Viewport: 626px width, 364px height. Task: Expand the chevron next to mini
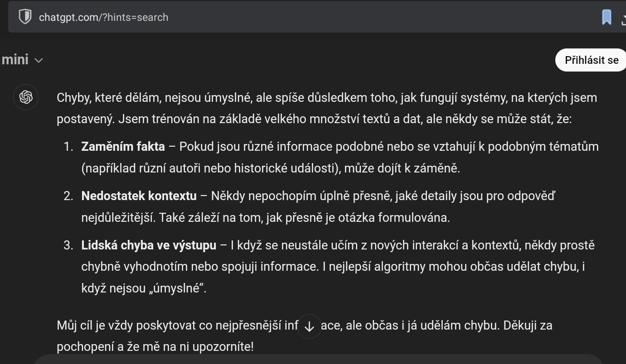[39, 60]
